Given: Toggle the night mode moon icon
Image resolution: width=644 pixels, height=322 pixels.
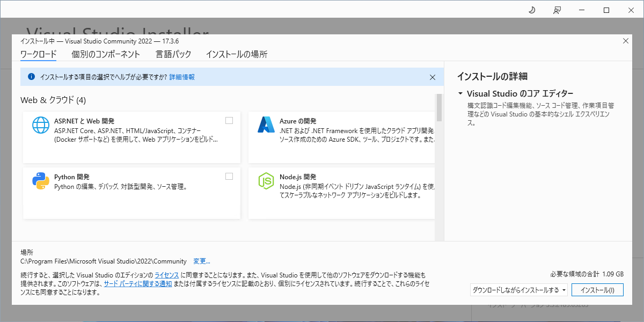Looking at the screenshot, I should (x=532, y=10).
